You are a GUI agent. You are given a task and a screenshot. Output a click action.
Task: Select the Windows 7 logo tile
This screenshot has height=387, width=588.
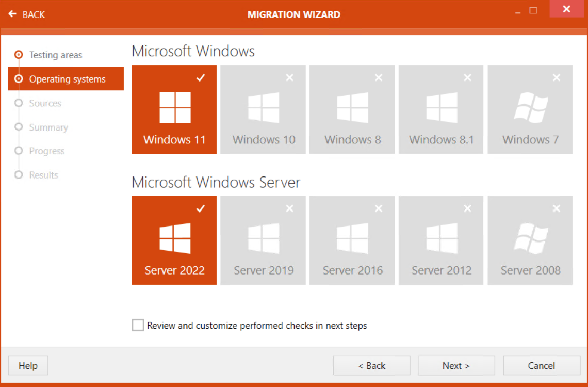(x=530, y=109)
